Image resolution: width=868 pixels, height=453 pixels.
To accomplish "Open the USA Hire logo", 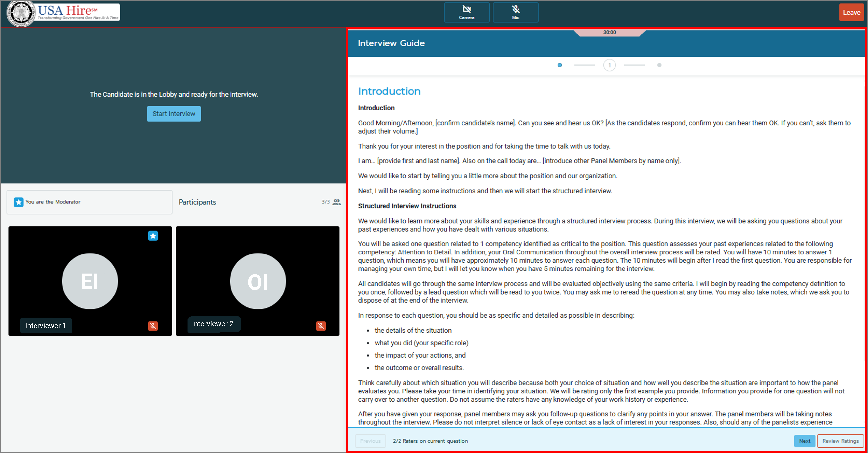I will click(64, 13).
